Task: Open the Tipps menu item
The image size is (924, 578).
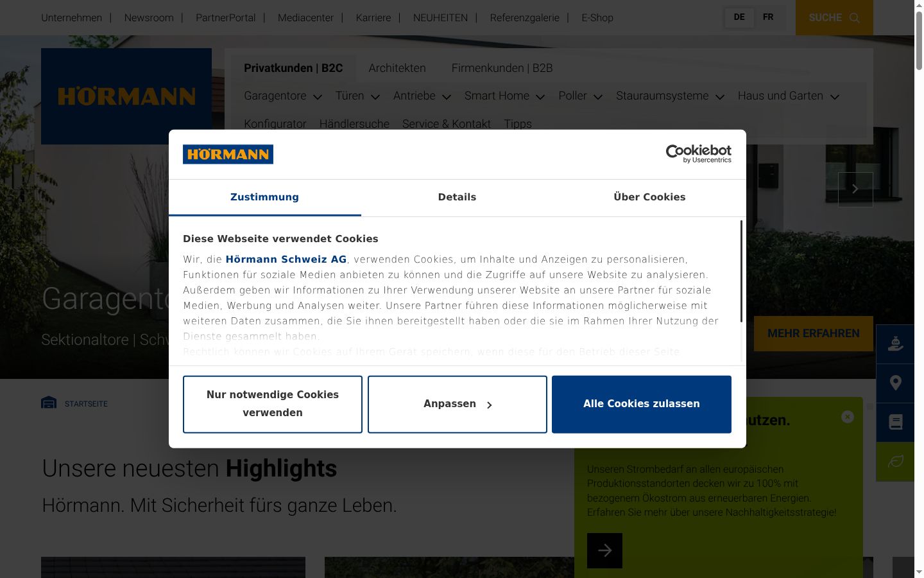Action: (x=518, y=124)
